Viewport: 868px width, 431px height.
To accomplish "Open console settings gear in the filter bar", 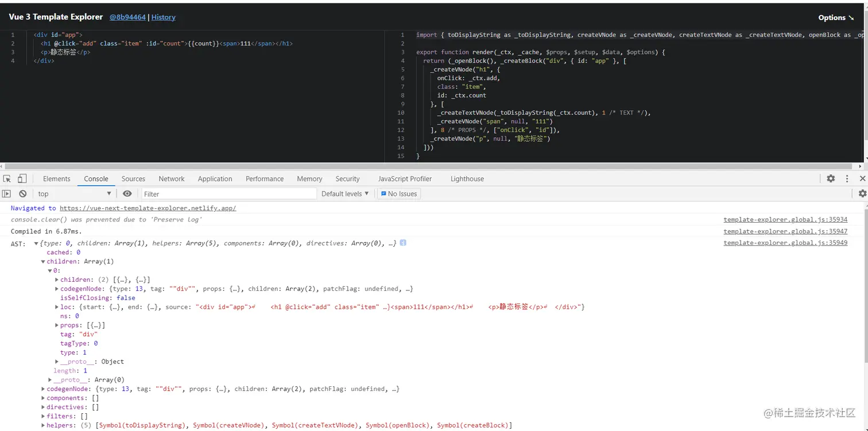I will pos(862,194).
